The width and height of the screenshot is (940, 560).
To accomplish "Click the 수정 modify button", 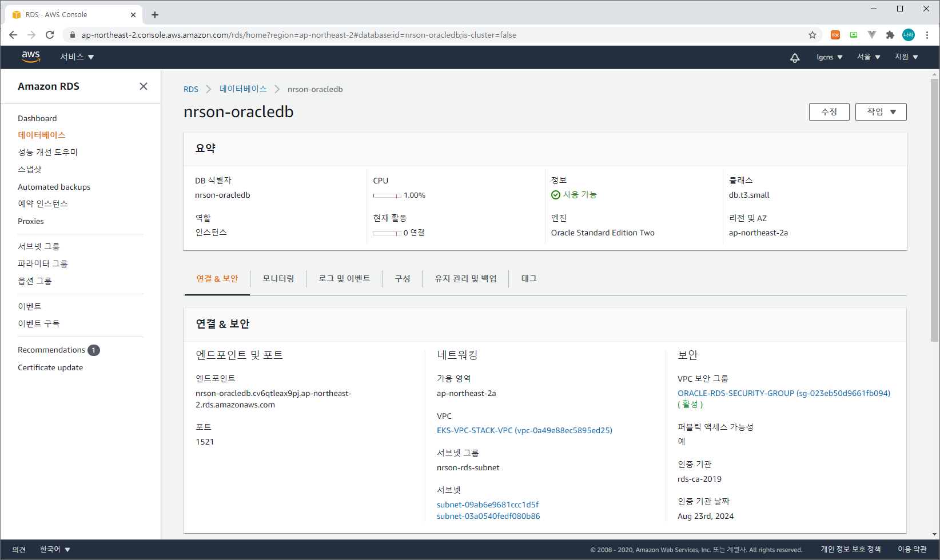I will [x=829, y=112].
